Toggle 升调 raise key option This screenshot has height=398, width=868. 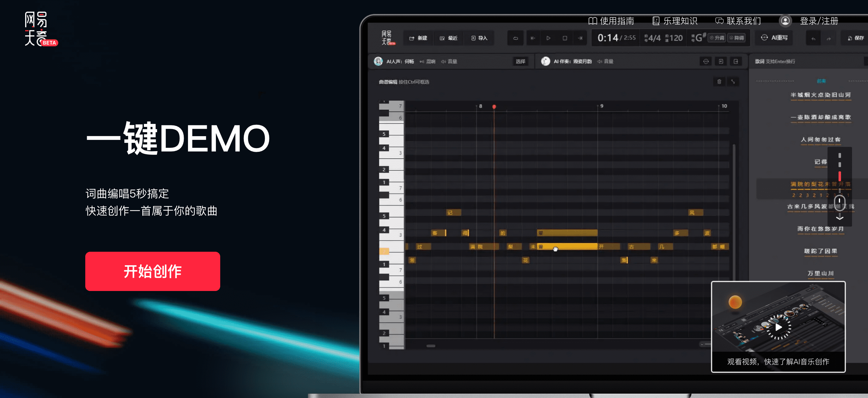[x=717, y=38]
